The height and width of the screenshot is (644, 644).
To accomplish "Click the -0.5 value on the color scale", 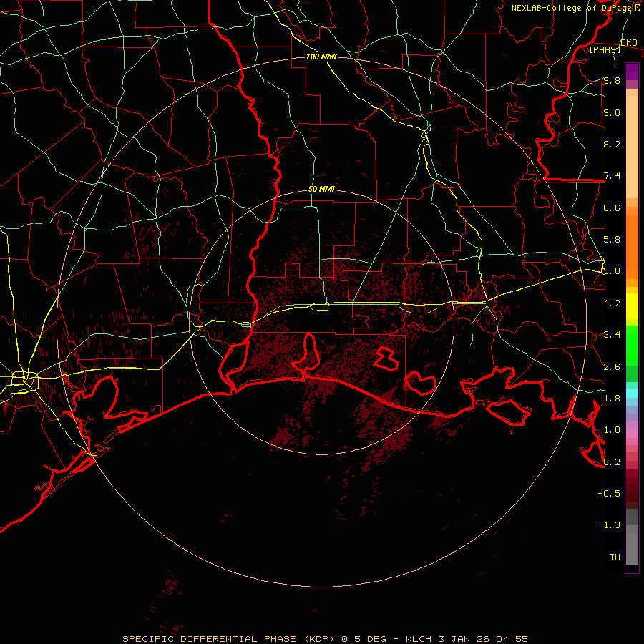I will click(609, 493).
